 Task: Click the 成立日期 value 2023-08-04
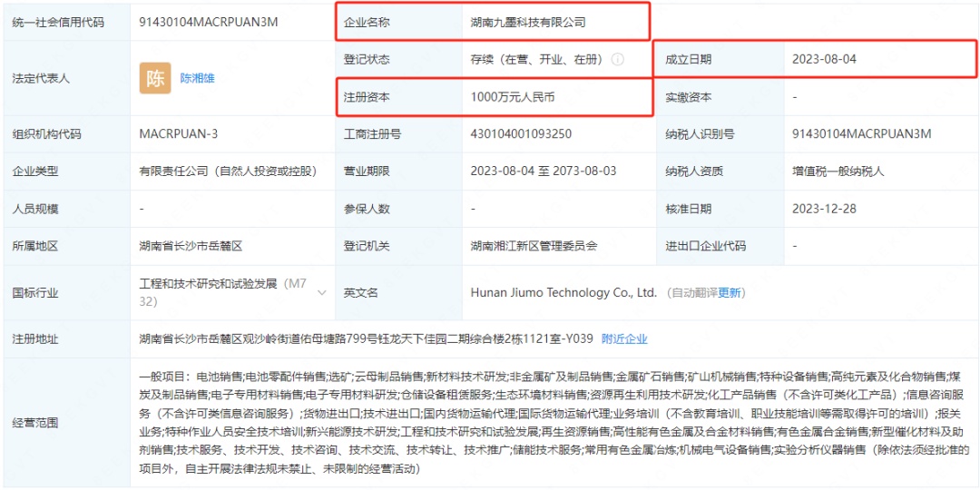pyautogui.click(x=823, y=60)
